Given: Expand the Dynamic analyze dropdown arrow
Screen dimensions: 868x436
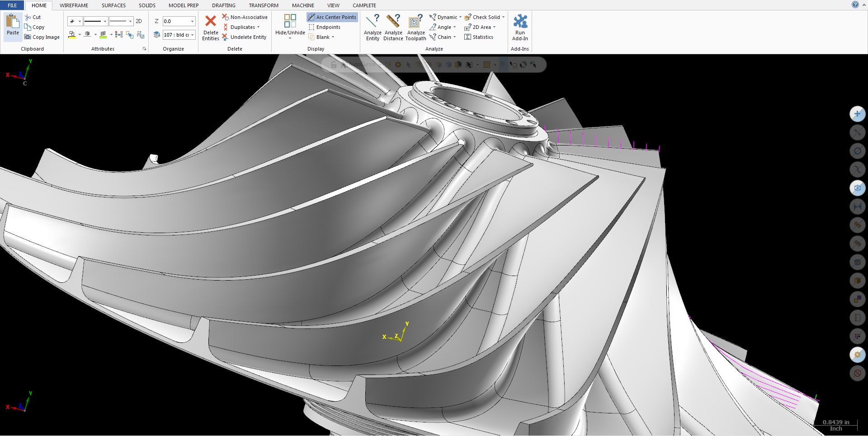Looking at the screenshot, I should tap(460, 17).
